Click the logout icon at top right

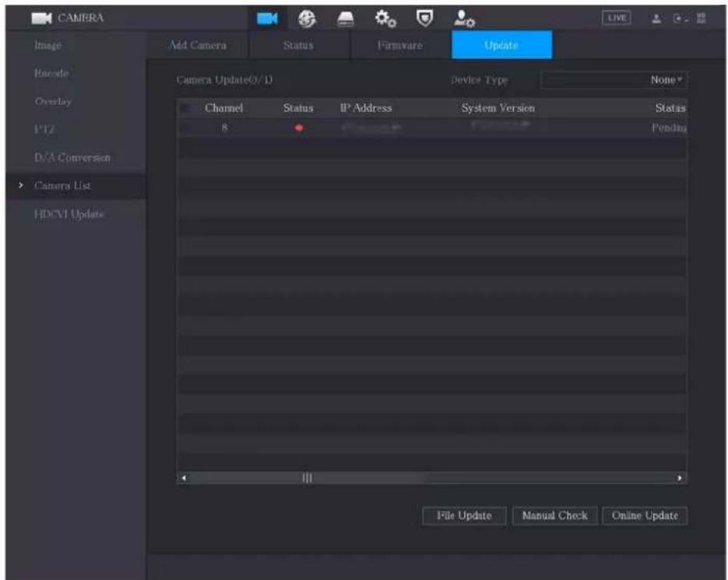679,19
